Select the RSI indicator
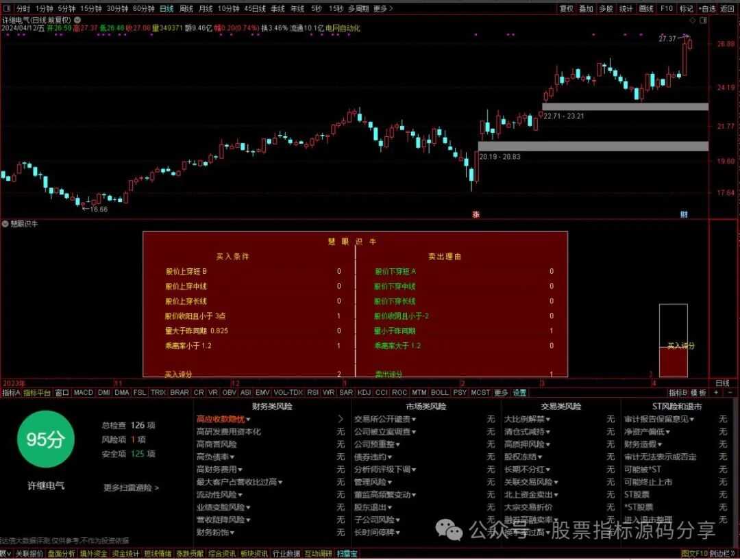 pyautogui.click(x=312, y=392)
